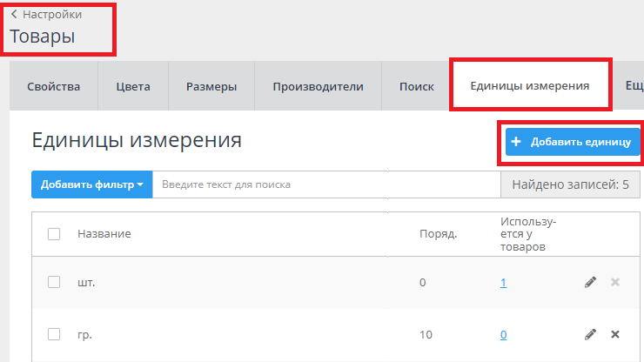
Task: Tick the select-all checkbox in table header
Action: 54,234
